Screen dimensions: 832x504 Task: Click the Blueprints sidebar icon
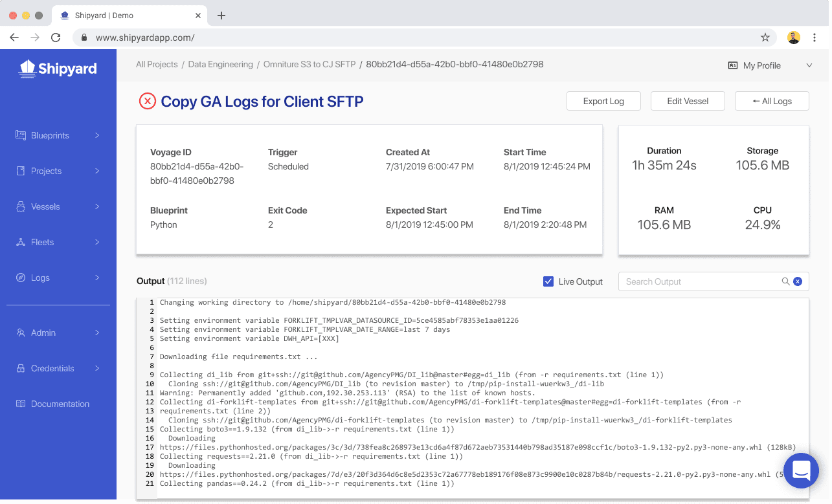tap(20, 135)
